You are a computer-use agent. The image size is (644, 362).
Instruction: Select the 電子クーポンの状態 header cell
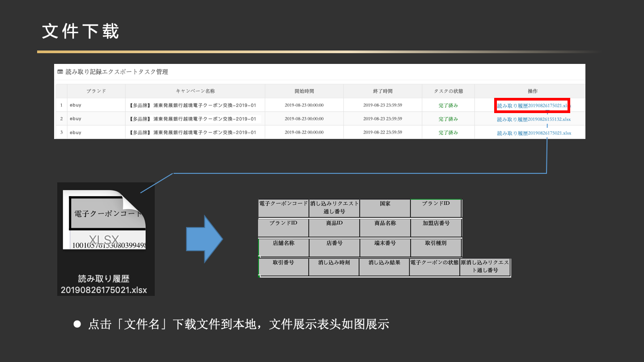[435, 267]
